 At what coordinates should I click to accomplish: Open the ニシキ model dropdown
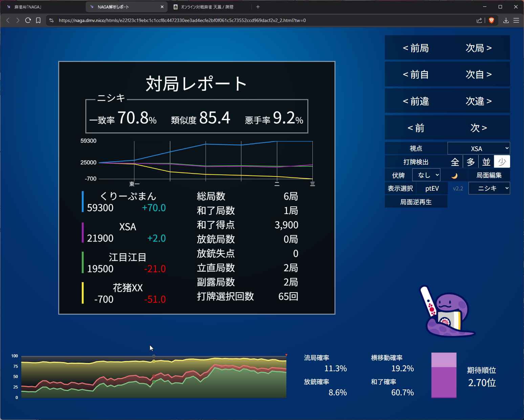489,188
